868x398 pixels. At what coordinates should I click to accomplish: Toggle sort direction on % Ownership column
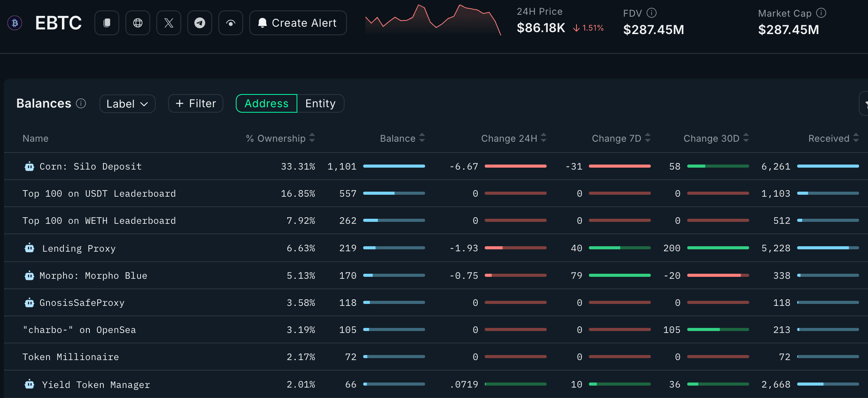[x=312, y=138]
